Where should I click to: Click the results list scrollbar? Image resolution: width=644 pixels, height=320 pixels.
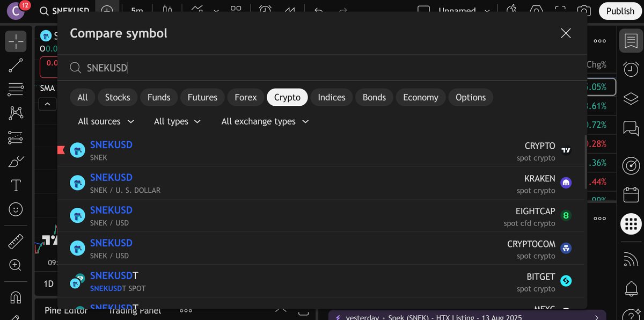click(x=584, y=161)
